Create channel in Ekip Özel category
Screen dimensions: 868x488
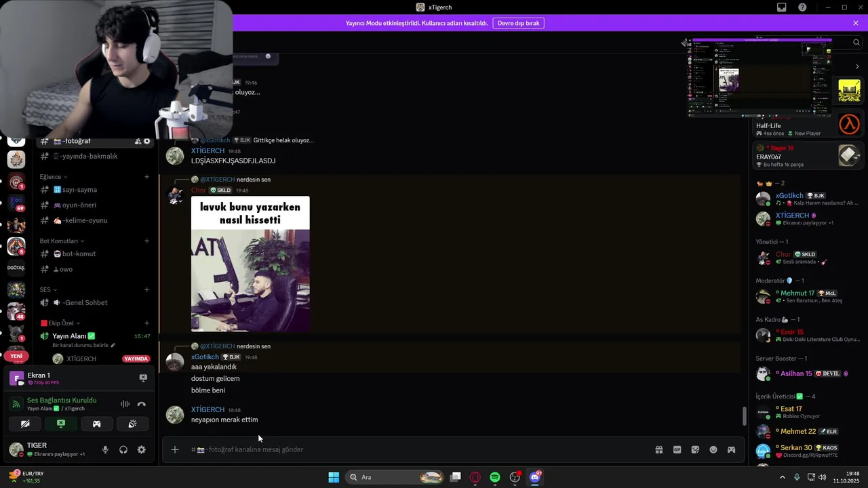146,323
